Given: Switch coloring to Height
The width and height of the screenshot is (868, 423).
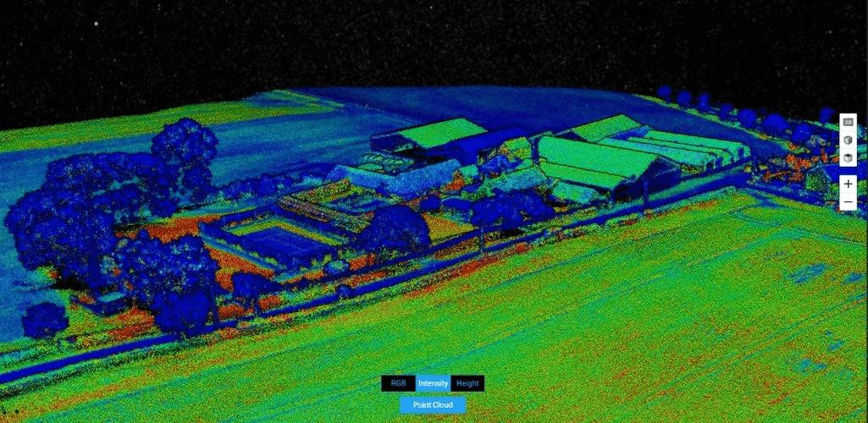Looking at the screenshot, I should coord(467,383).
